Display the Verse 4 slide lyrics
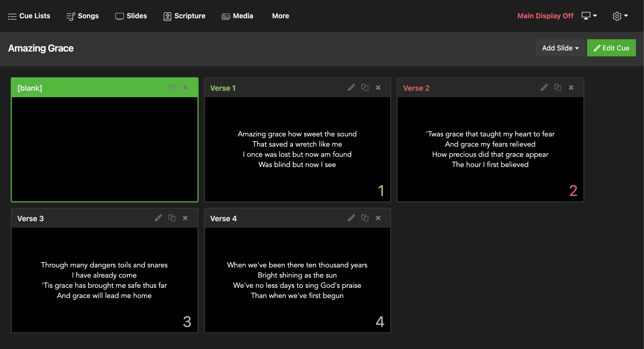Image resolution: width=644 pixels, height=349 pixels. point(297,280)
